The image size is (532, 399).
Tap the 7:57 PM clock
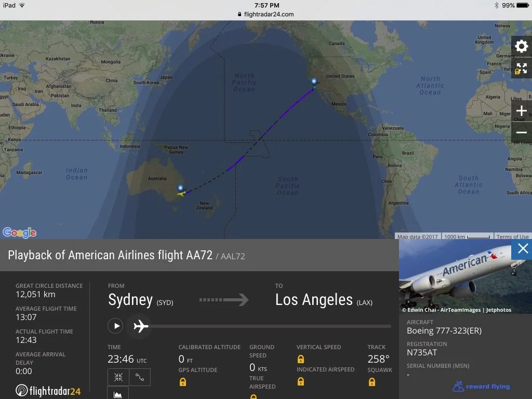point(267,5)
